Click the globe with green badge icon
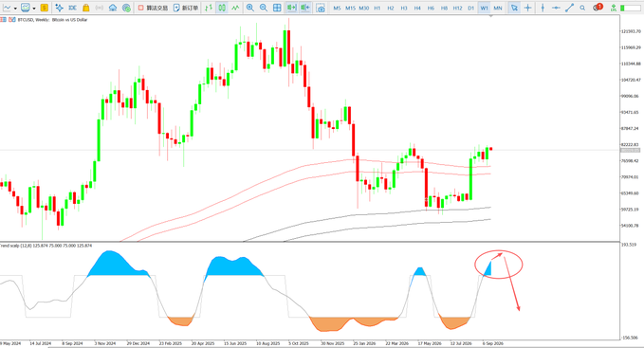The height and width of the screenshot is (348, 644). point(126,8)
